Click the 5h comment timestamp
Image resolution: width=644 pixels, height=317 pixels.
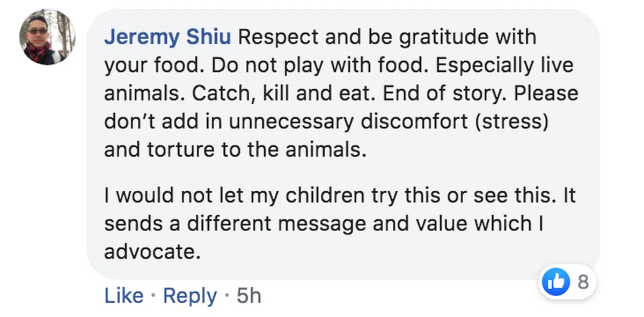coord(248,296)
